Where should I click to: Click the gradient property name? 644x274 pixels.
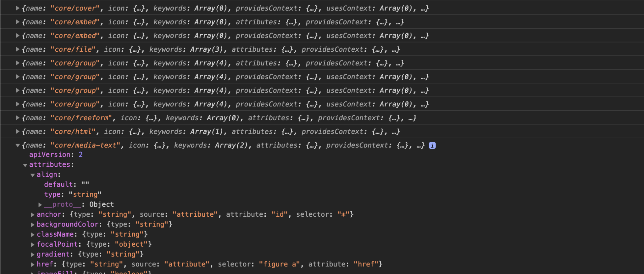point(53,254)
